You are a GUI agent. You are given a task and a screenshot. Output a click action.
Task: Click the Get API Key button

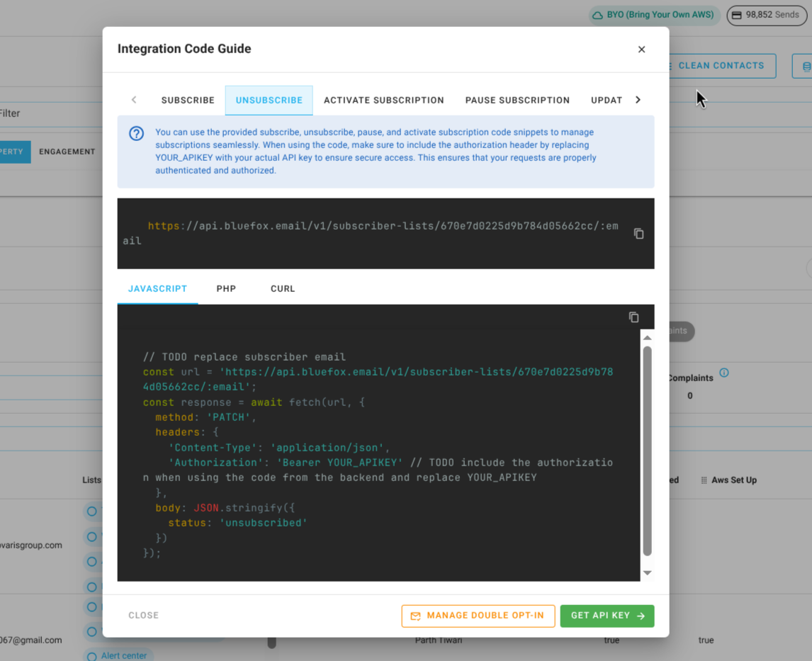[607, 616]
